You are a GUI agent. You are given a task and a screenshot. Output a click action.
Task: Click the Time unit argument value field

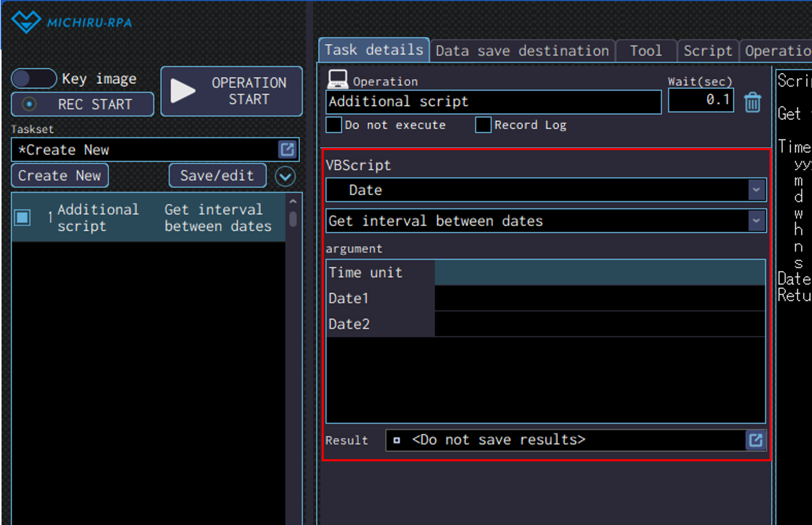pyautogui.click(x=599, y=273)
